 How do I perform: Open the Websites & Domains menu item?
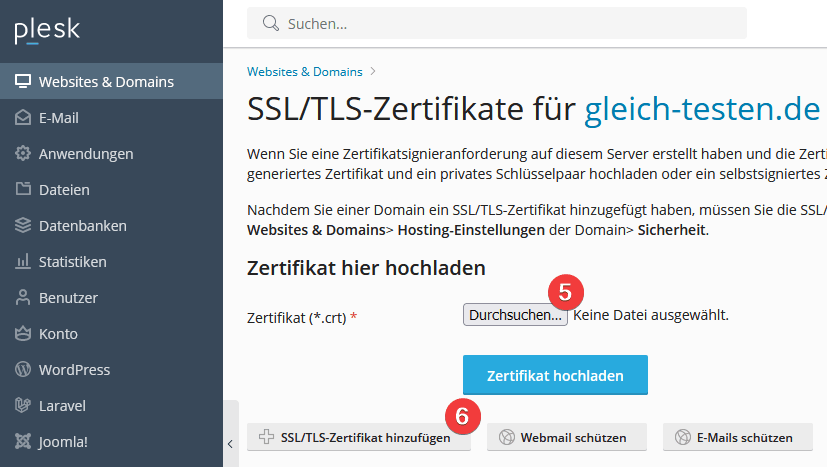click(111, 81)
